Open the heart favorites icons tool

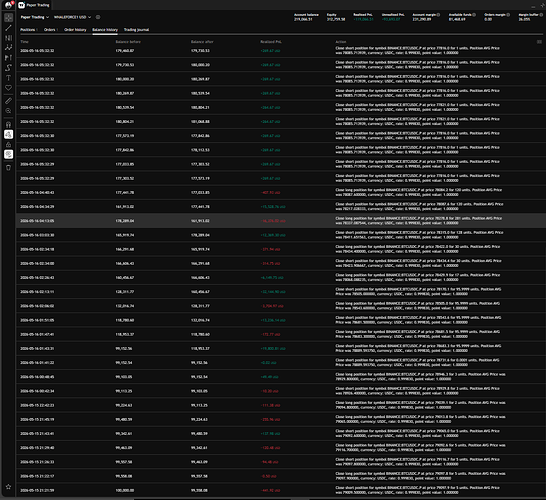click(x=8, y=88)
